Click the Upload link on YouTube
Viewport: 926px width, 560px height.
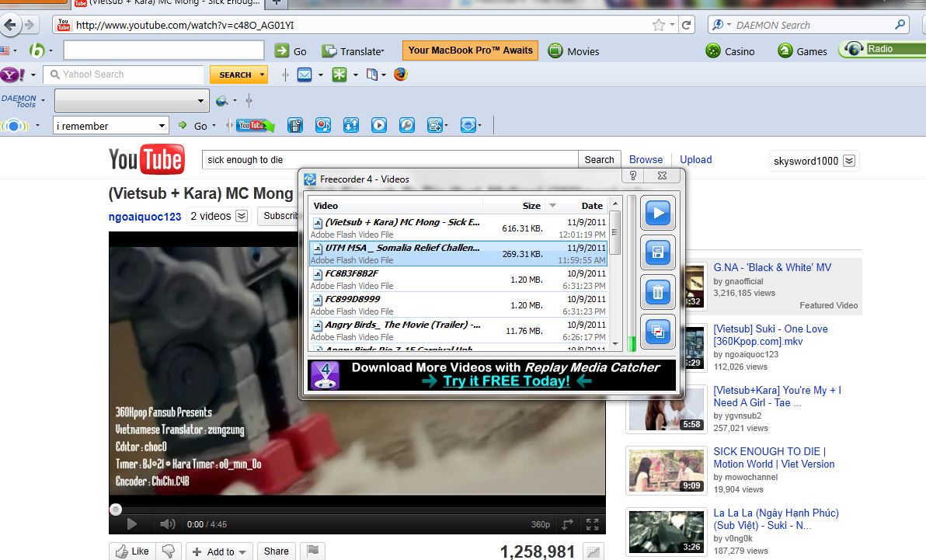(x=696, y=159)
